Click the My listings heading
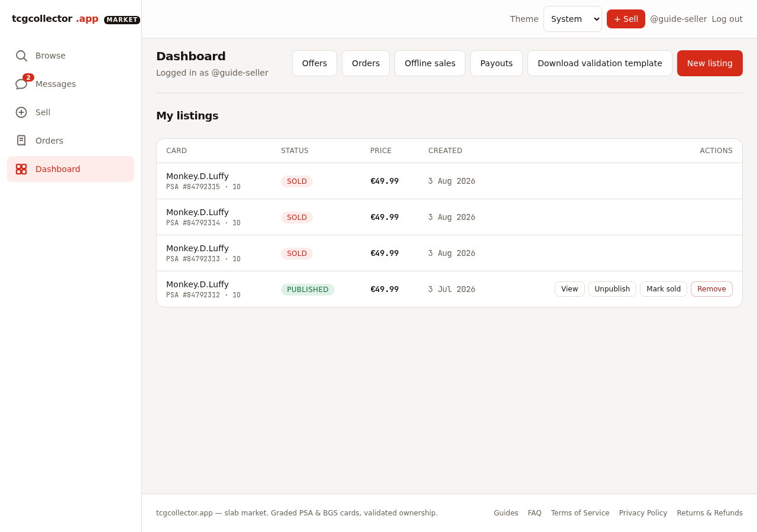 187,116
